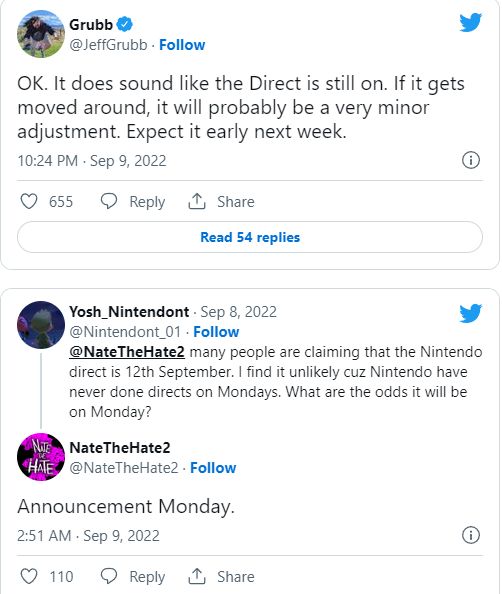The height and width of the screenshot is (594, 502).
Task: Click reply bubble icon under Grubb's tweet
Action: tap(109, 201)
